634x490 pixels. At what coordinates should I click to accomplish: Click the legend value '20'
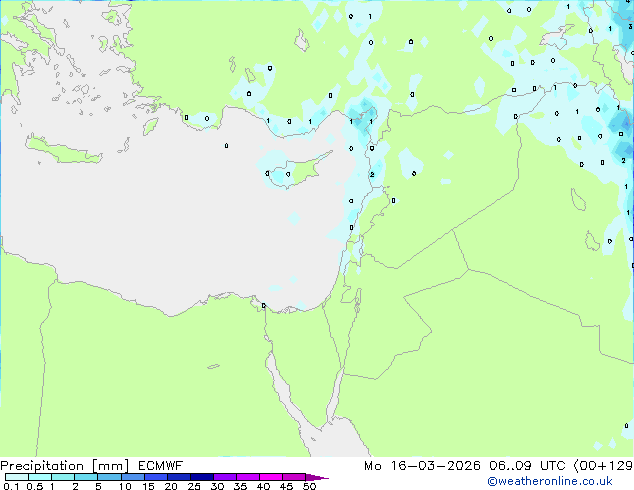click(x=171, y=486)
